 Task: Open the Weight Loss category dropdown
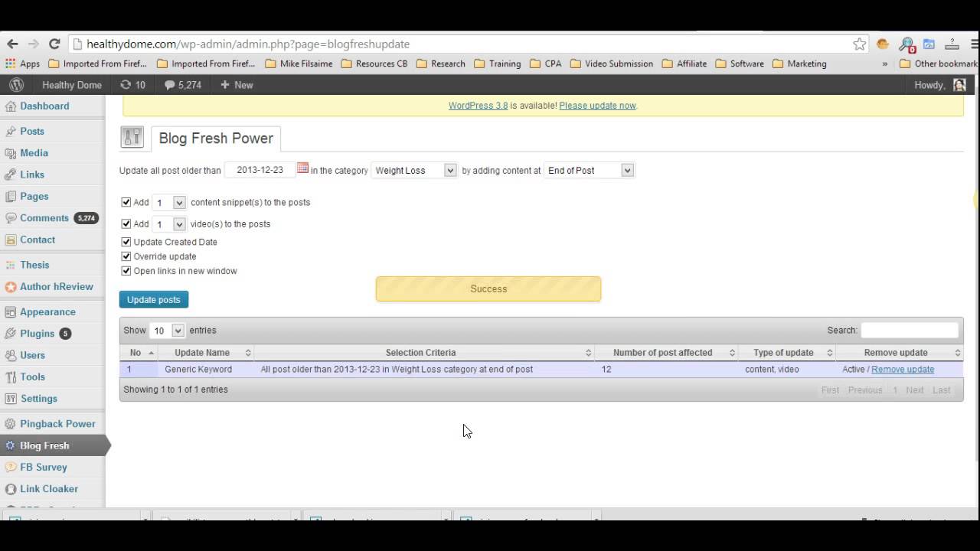(414, 171)
